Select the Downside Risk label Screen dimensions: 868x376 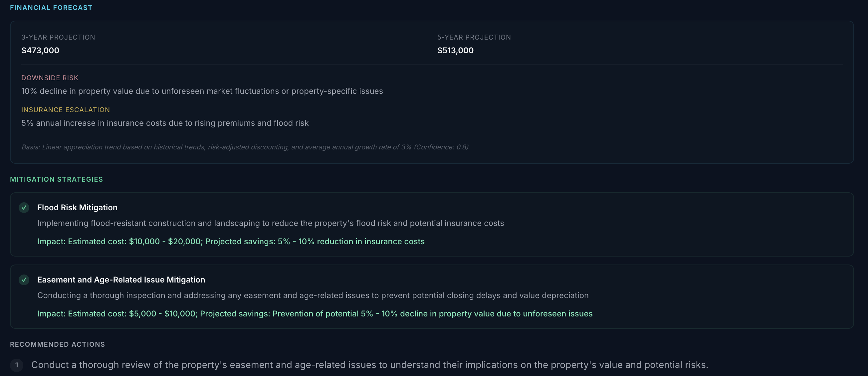(50, 78)
